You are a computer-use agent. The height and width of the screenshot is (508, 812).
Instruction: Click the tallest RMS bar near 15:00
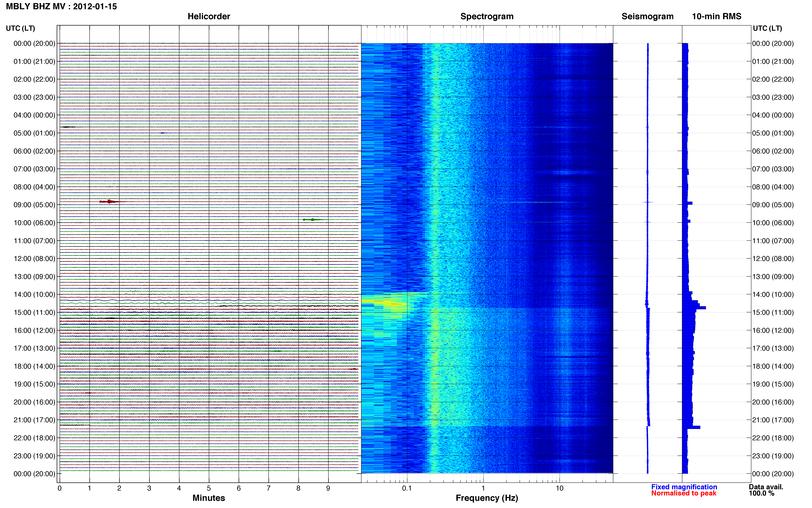tap(694, 308)
